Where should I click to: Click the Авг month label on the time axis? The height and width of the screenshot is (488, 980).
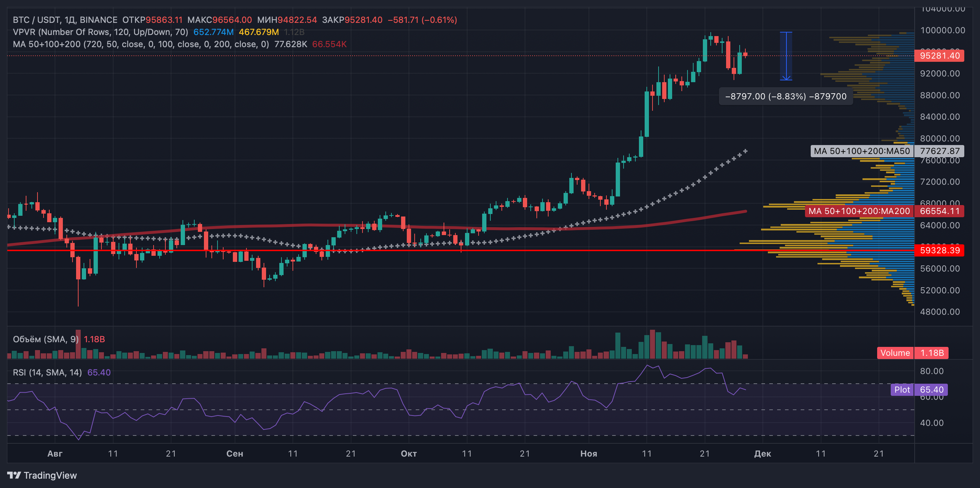coord(55,454)
